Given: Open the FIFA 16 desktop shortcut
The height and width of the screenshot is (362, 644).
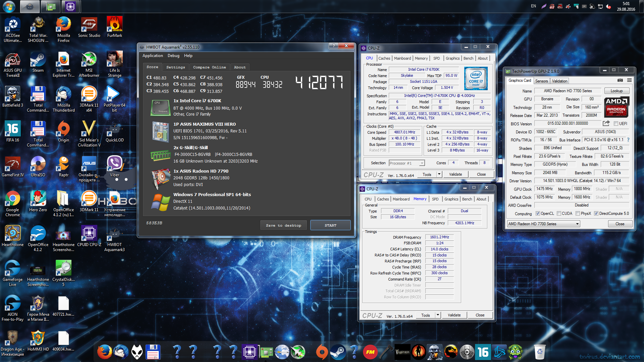Looking at the screenshot, I should 13,132.
